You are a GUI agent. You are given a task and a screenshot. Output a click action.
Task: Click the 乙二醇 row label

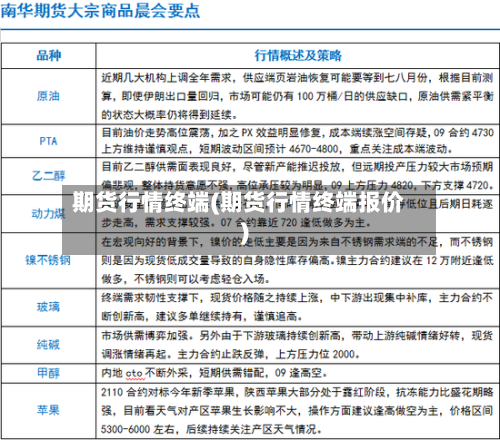(x=49, y=176)
